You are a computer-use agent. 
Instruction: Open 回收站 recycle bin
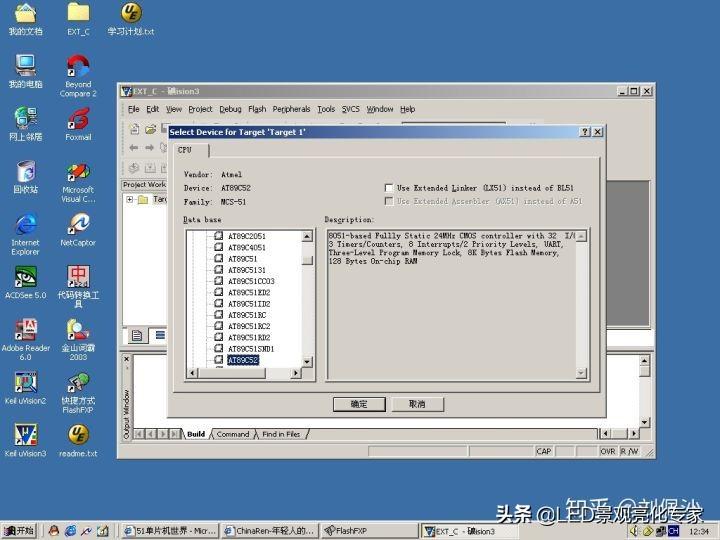coord(26,177)
